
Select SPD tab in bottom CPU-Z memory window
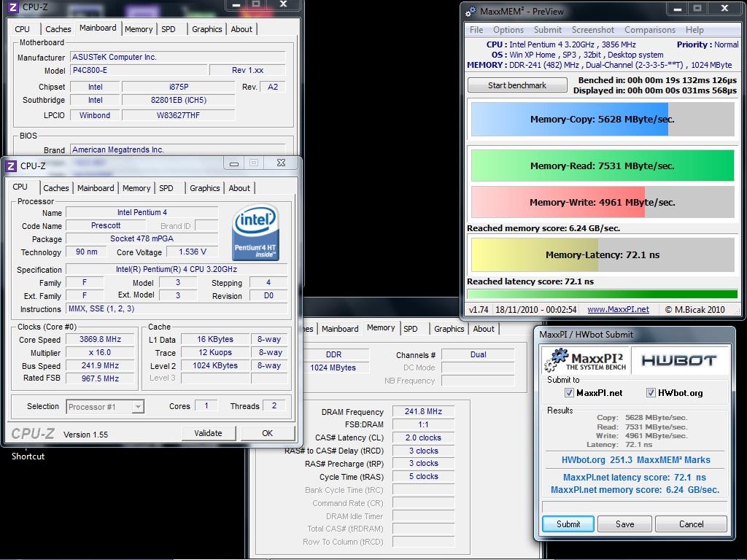click(410, 329)
